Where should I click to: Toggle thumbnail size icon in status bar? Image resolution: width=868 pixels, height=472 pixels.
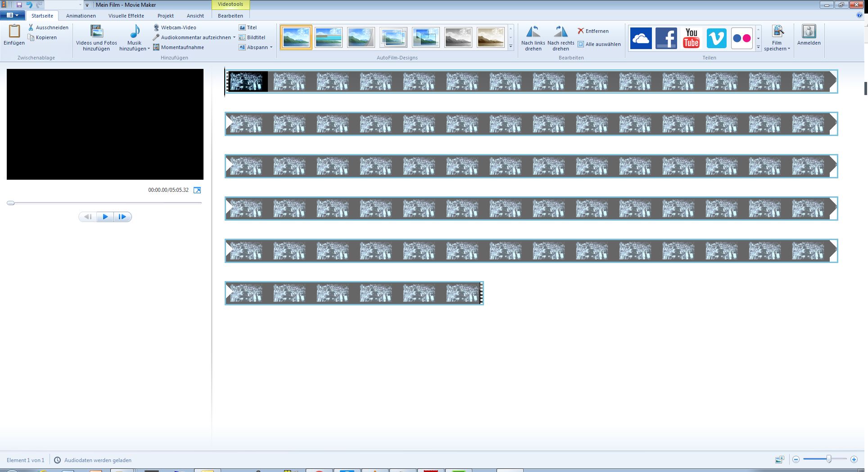point(779,460)
